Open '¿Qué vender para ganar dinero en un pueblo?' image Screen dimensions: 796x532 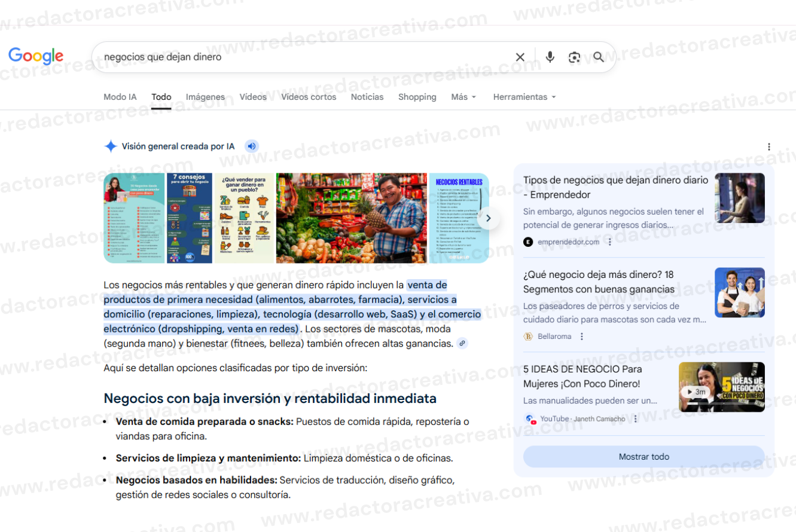[244, 218]
